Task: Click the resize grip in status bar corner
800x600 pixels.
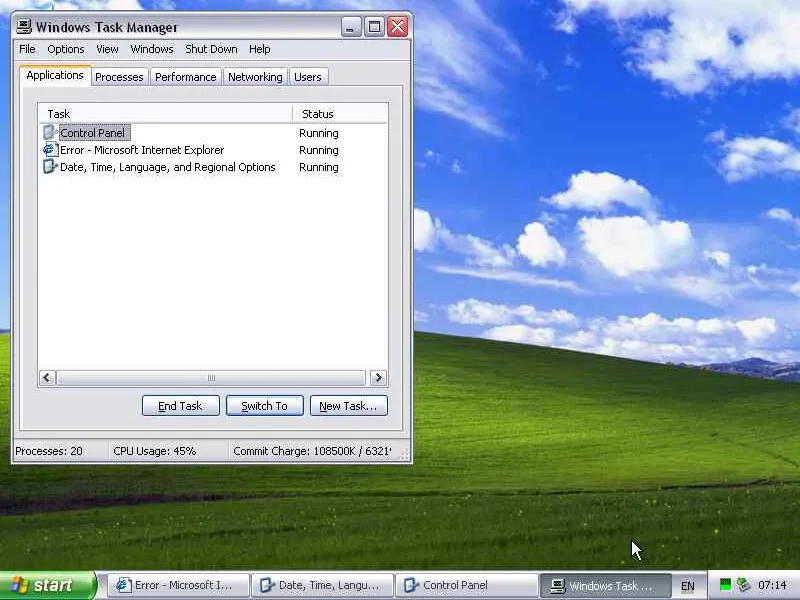Action: pyautogui.click(x=405, y=454)
